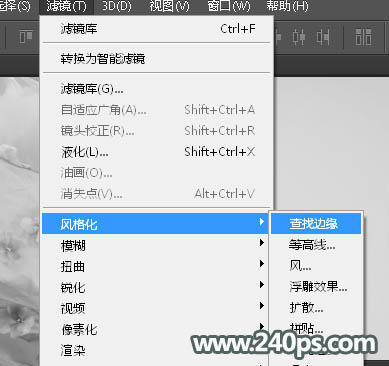This screenshot has width=389, height=366.
Task: Open the 3D(D) menu
Action: [116, 6]
